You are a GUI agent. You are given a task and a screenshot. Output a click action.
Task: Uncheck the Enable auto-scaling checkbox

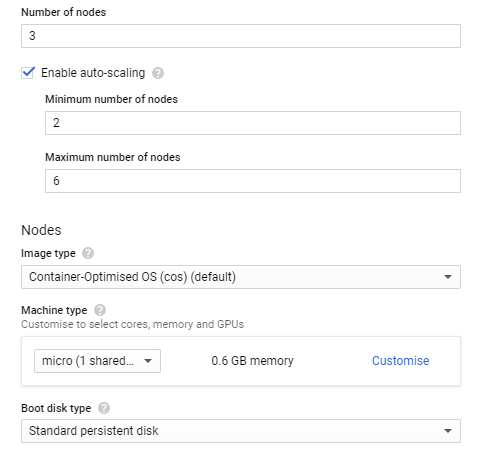(x=28, y=73)
